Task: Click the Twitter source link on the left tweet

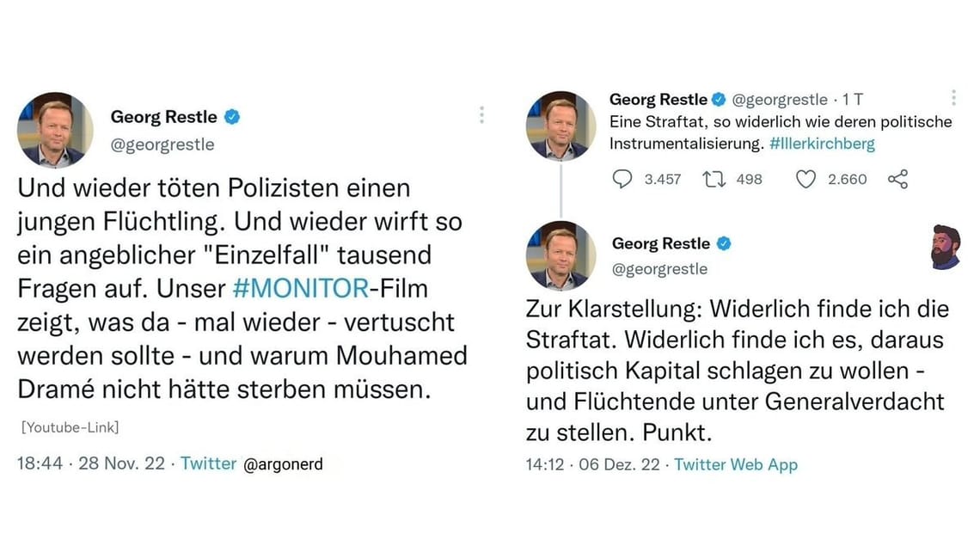Action: point(208,463)
